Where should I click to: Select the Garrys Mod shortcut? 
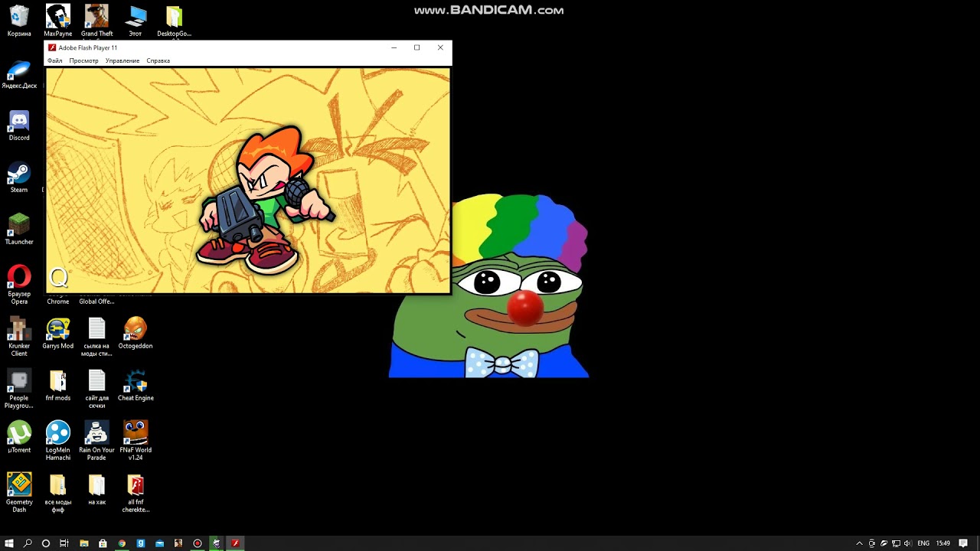(58, 333)
